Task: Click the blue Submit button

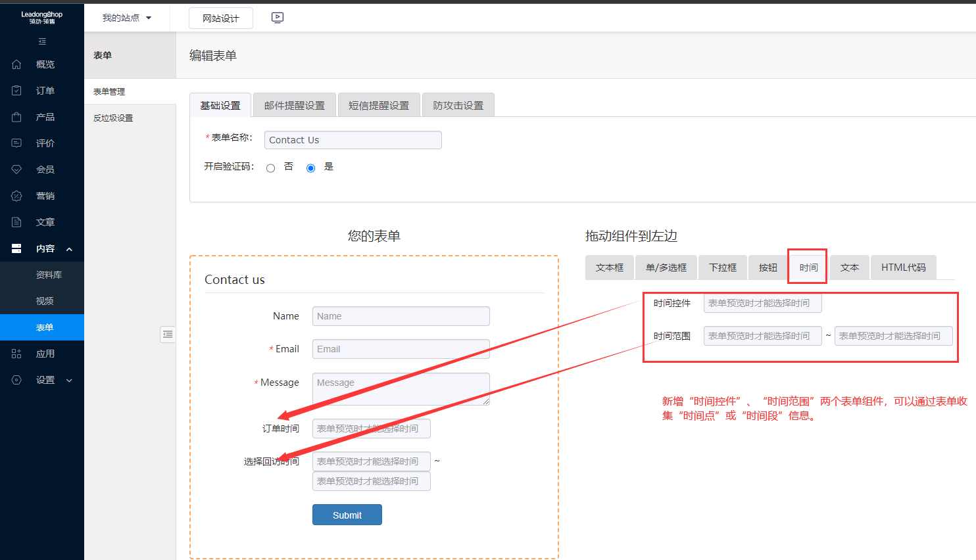Action: coord(347,515)
